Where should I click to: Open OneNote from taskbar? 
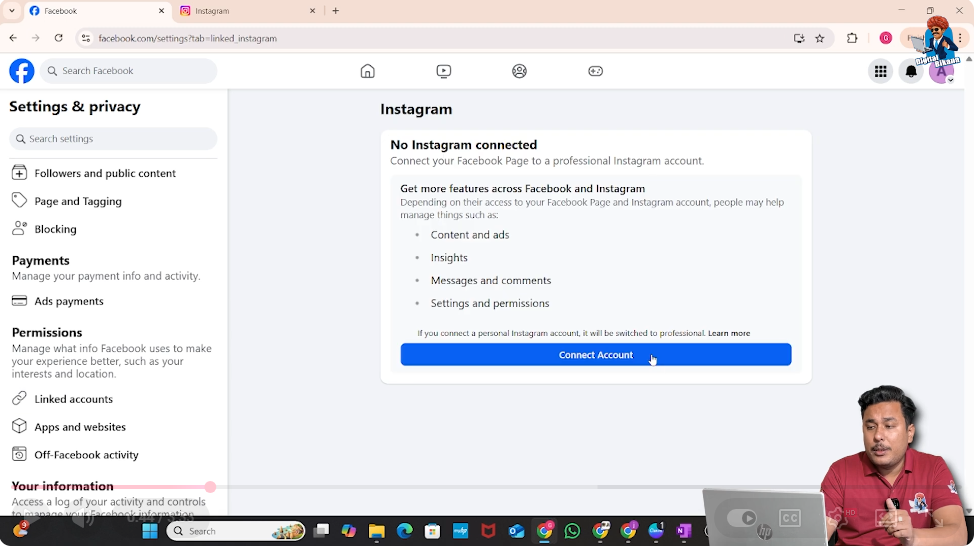(x=684, y=531)
